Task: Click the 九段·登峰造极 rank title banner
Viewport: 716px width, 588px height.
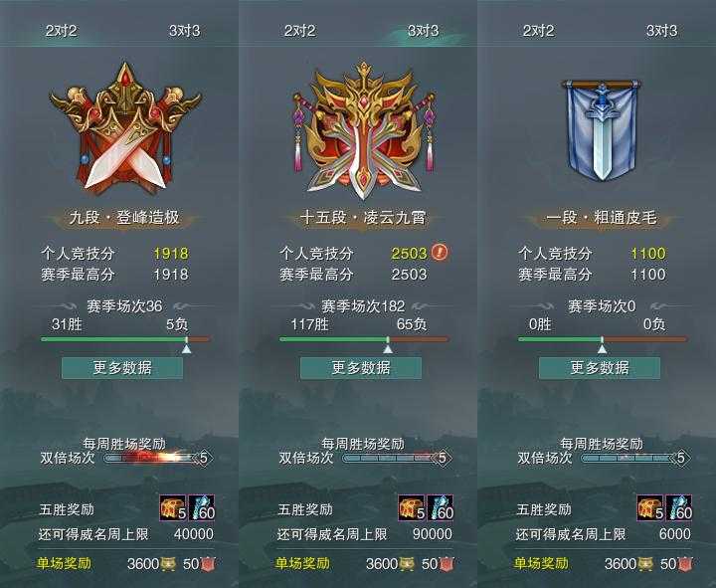Action: tap(124, 218)
